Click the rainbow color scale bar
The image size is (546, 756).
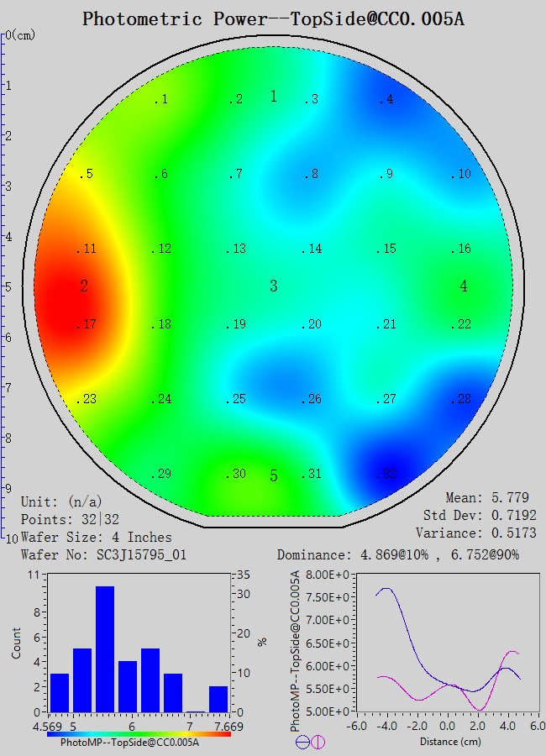pos(139,733)
